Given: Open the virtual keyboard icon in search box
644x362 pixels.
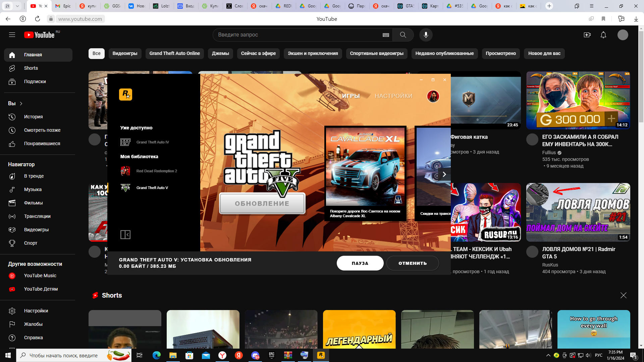Looking at the screenshot, I should pos(386,35).
